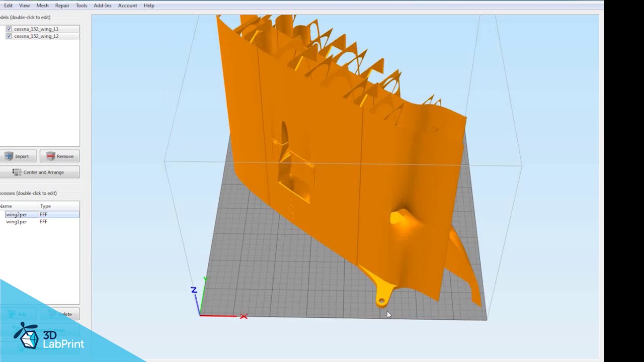This screenshot has height=362, width=644.
Task: Select cessna_152_wing_L1 in the models list
Action: (x=36, y=29)
